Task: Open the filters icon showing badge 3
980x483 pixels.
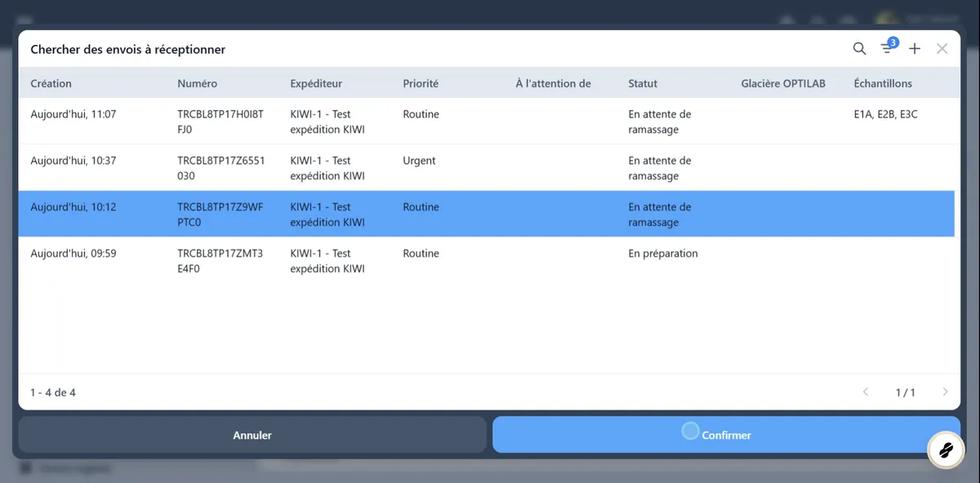Action: (x=887, y=48)
